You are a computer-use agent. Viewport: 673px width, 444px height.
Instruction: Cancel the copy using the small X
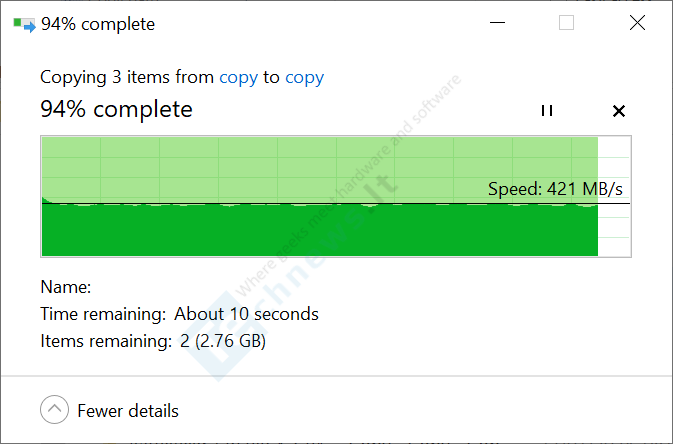click(x=618, y=111)
